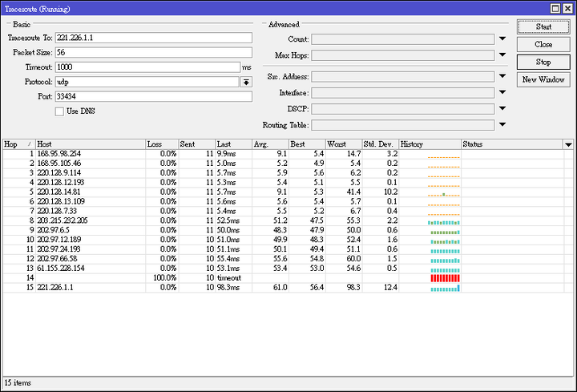The height and width of the screenshot is (392, 577).
Task: Click the Count input field
Action: coord(403,39)
